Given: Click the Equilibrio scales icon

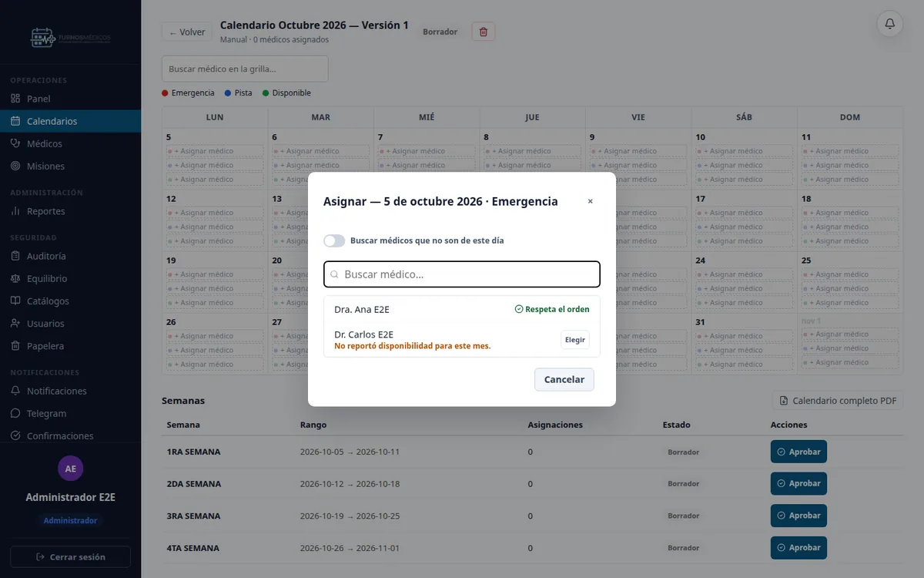Looking at the screenshot, I should pyautogui.click(x=15, y=278).
